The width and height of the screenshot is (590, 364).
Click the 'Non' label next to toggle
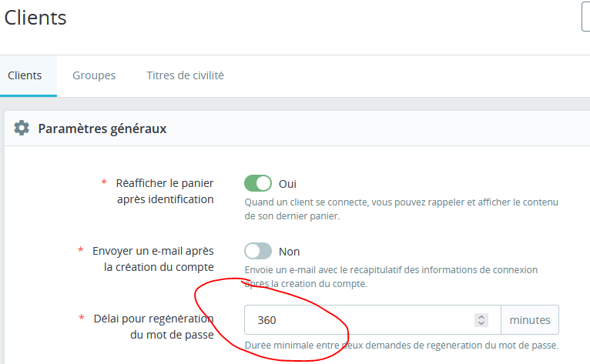[x=289, y=252]
